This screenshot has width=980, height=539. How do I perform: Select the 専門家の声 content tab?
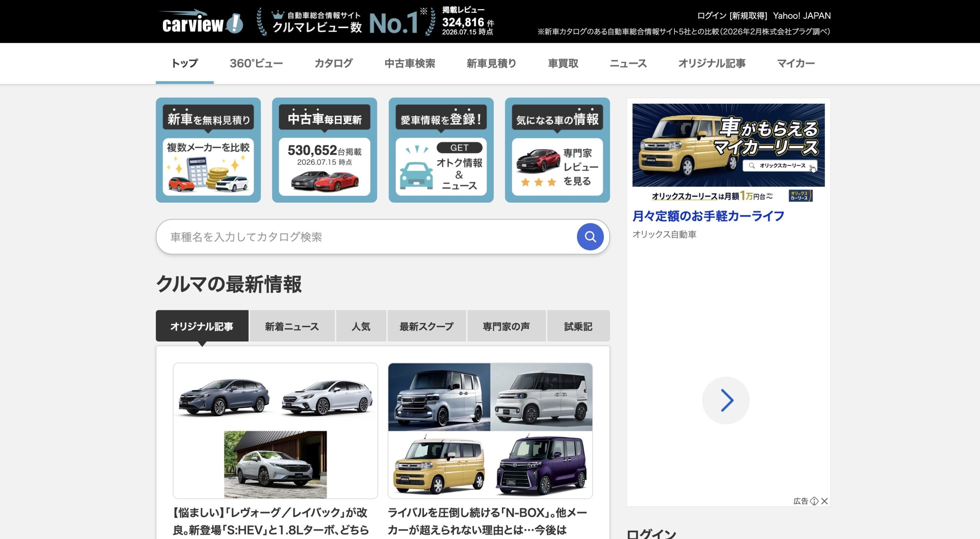click(506, 326)
